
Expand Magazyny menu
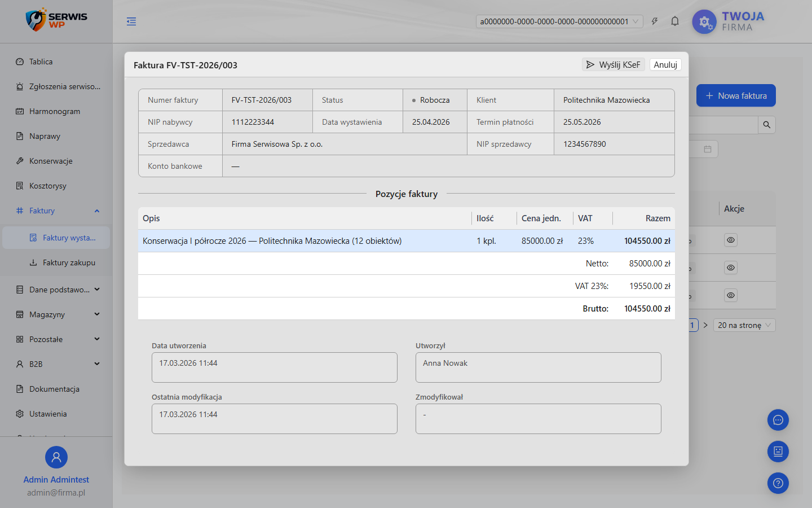coord(56,314)
